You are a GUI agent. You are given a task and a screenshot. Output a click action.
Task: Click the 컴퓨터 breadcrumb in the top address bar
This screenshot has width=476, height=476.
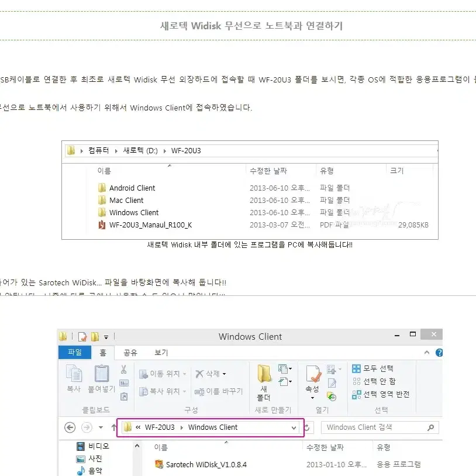tap(99, 150)
